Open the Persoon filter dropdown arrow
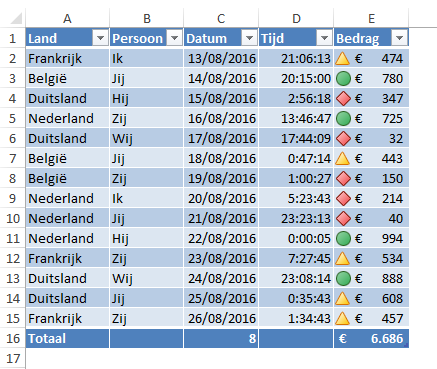The height and width of the screenshot is (369, 437). coord(174,38)
